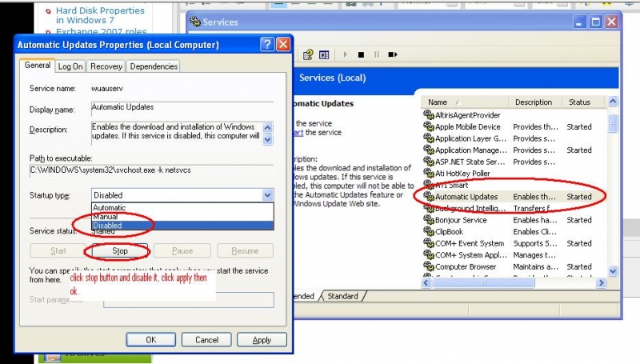The height and width of the screenshot is (364, 640).
Task: Click the help question mark in Properties title bar
Action: (266, 45)
